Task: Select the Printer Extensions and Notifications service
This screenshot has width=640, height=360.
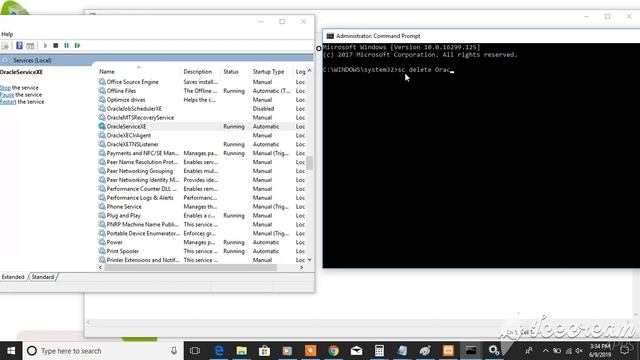Action: (x=143, y=260)
